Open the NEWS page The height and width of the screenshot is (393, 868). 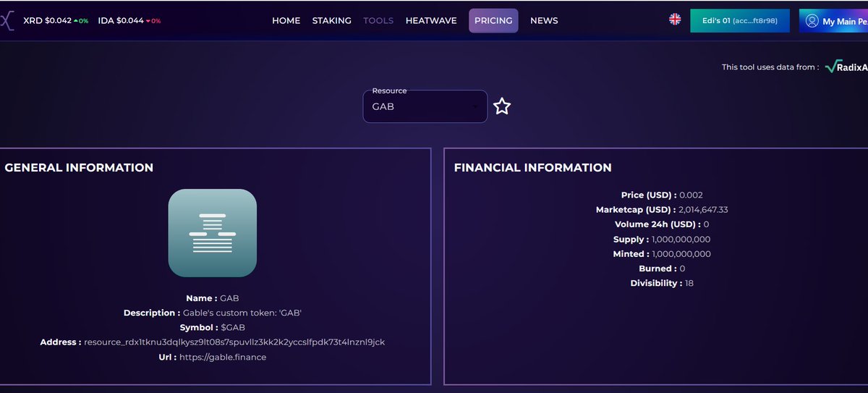tap(544, 20)
